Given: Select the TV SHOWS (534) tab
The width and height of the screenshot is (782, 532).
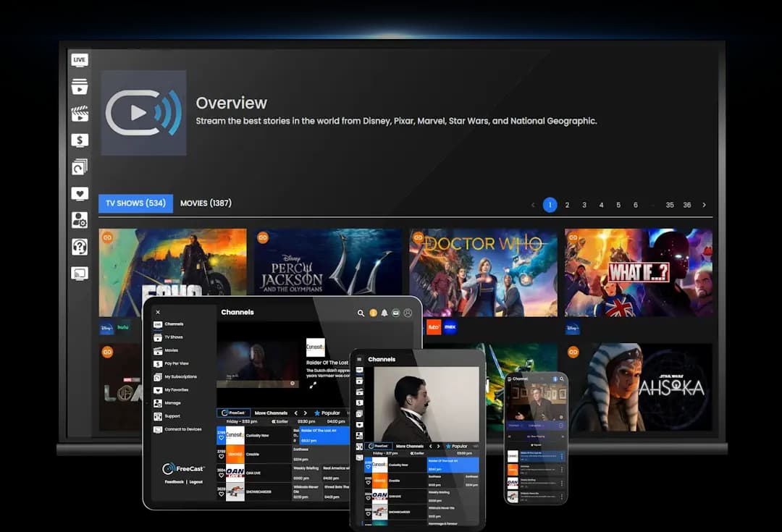Looking at the screenshot, I should [x=135, y=203].
